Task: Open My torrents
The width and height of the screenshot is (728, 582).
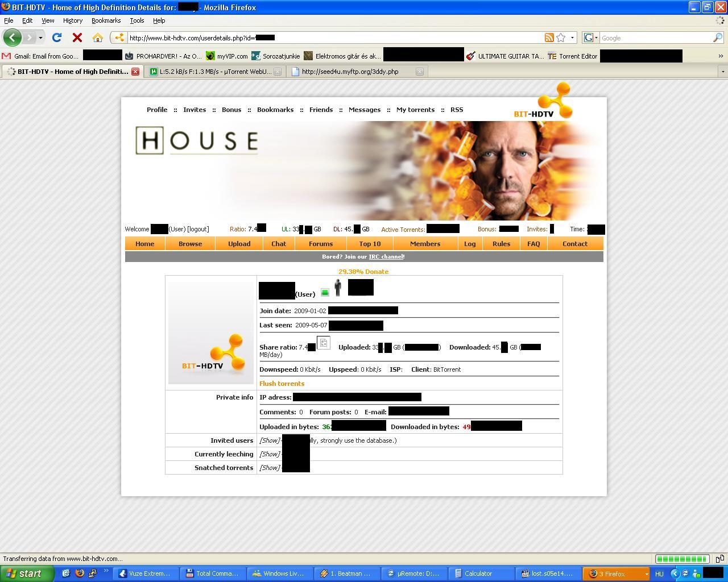Action: 415,110
